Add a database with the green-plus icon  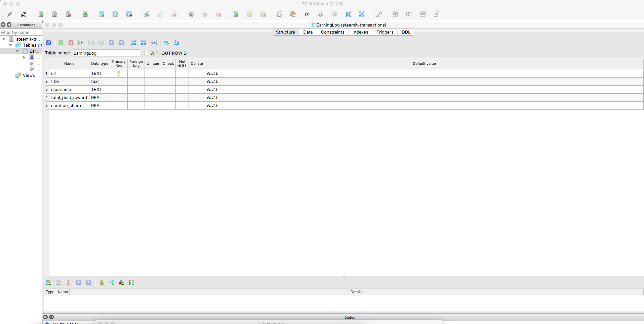pos(41,14)
